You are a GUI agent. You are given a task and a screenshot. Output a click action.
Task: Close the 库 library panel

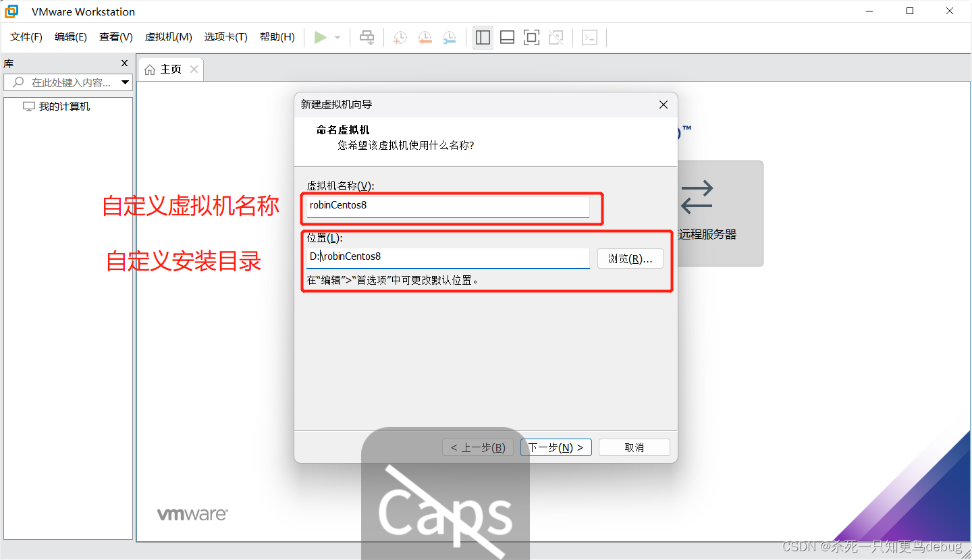point(124,63)
